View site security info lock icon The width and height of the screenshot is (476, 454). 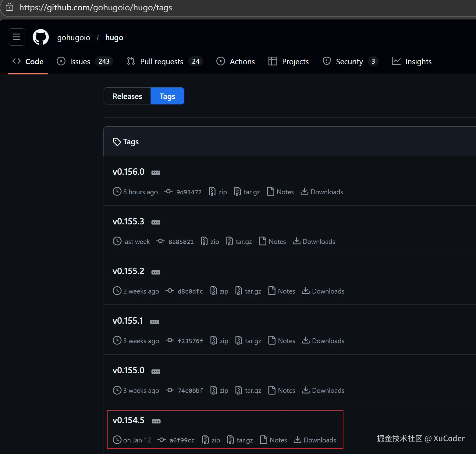point(9,7)
